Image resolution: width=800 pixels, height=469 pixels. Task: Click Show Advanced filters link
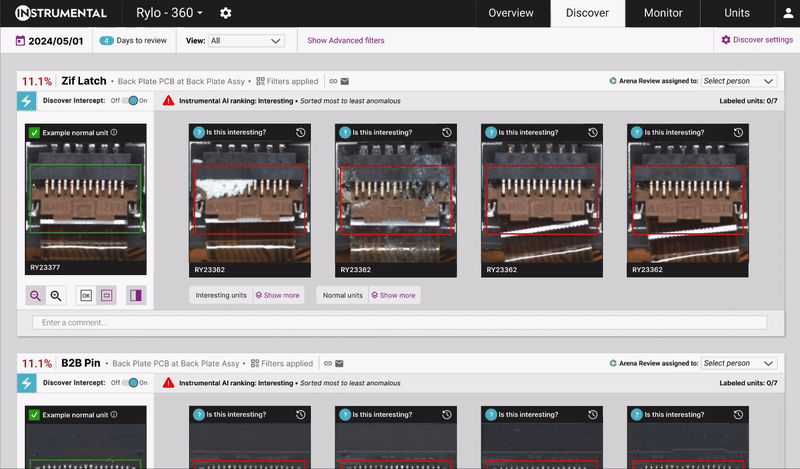click(x=346, y=41)
